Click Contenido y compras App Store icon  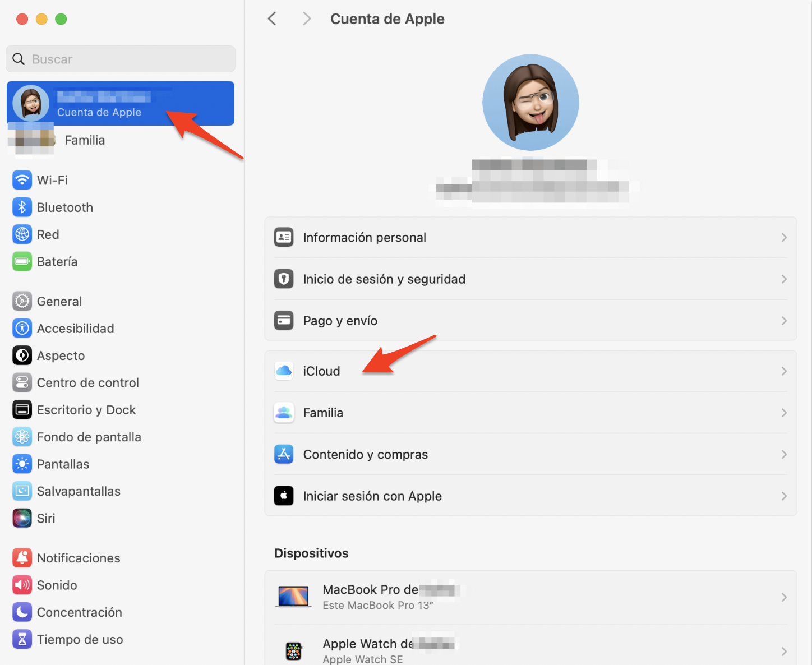tap(284, 454)
